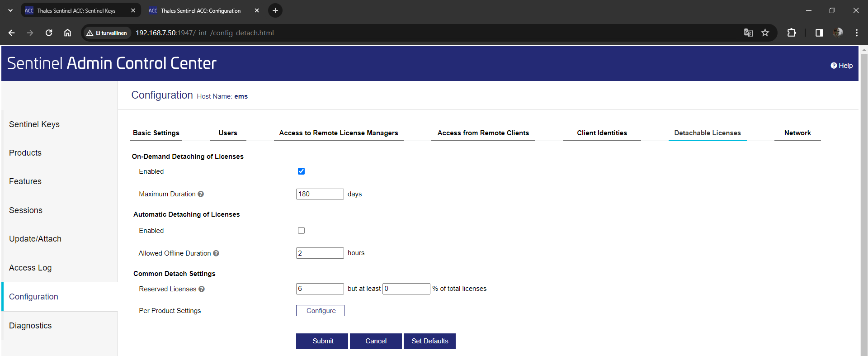Click the browser home icon

pos(67,33)
